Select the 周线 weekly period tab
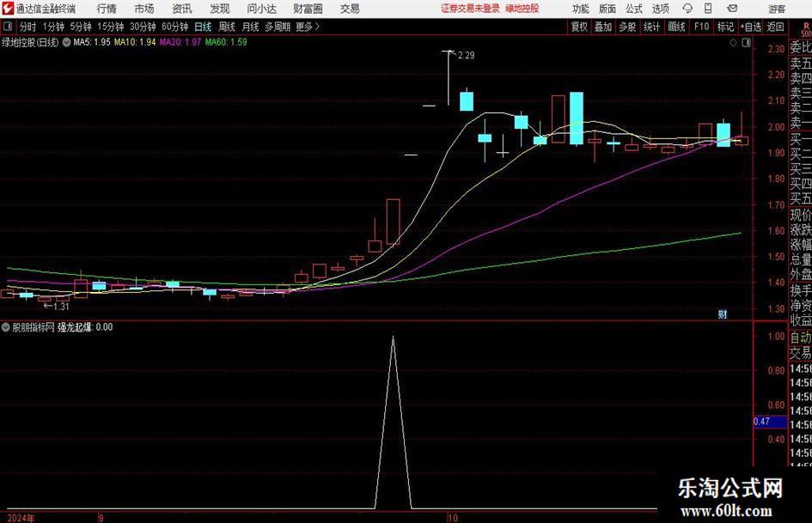Screen dimensions: 812x523 coord(226,27)
